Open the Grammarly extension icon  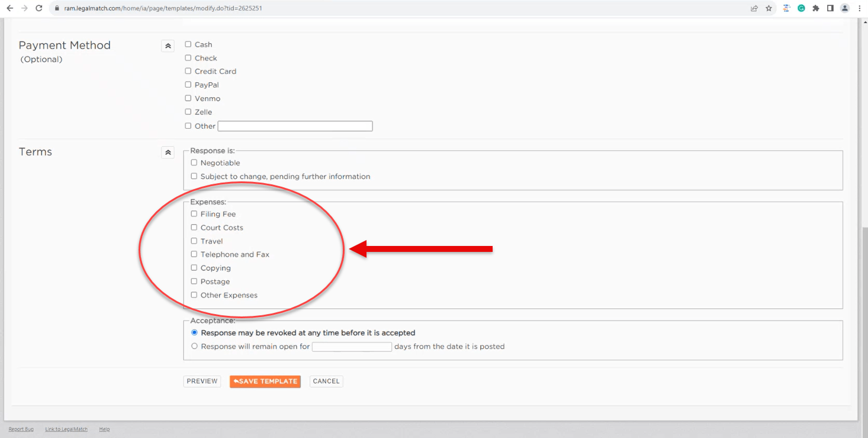click(x=801, y=8)
